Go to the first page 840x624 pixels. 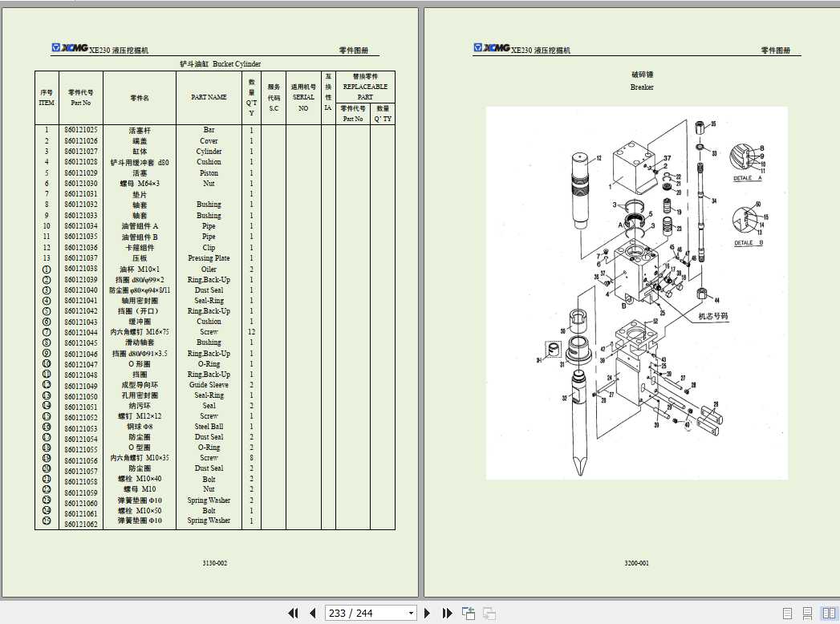click(x=293, y=613)
